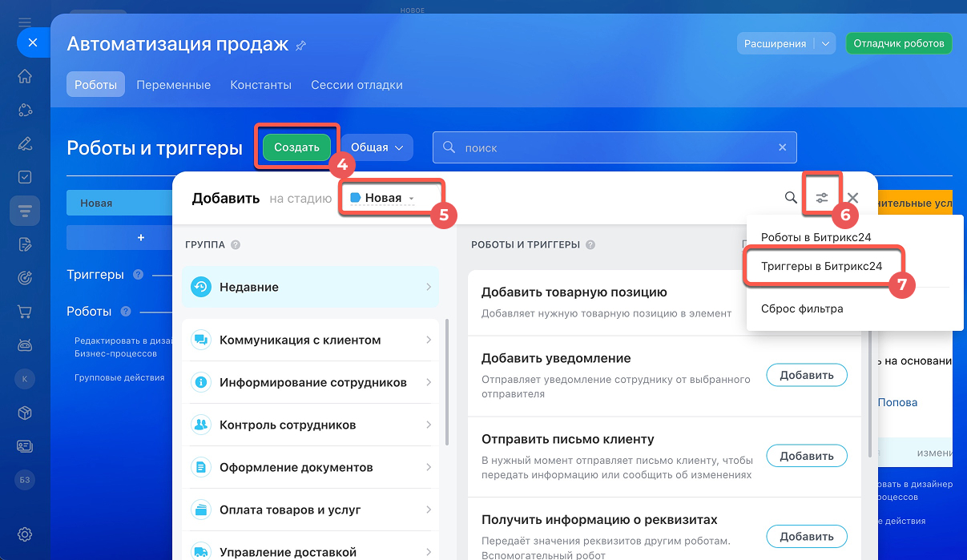Viewport: 967px width, 560px height.
Task: Switch to the Переменные tab
Action: (x=173, y=85)
